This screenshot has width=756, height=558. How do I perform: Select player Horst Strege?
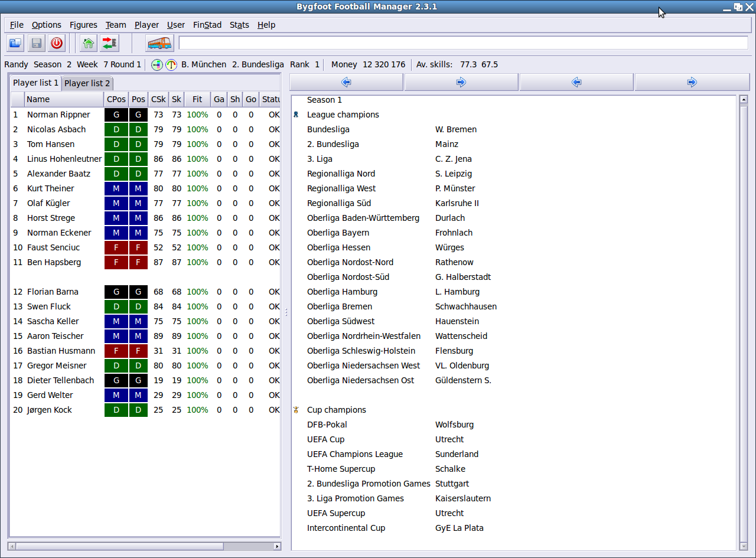click(x=51, y=218)
